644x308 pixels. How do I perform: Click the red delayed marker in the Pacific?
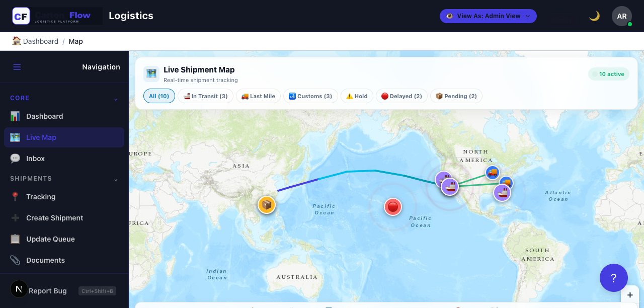[x=392, y=206]
